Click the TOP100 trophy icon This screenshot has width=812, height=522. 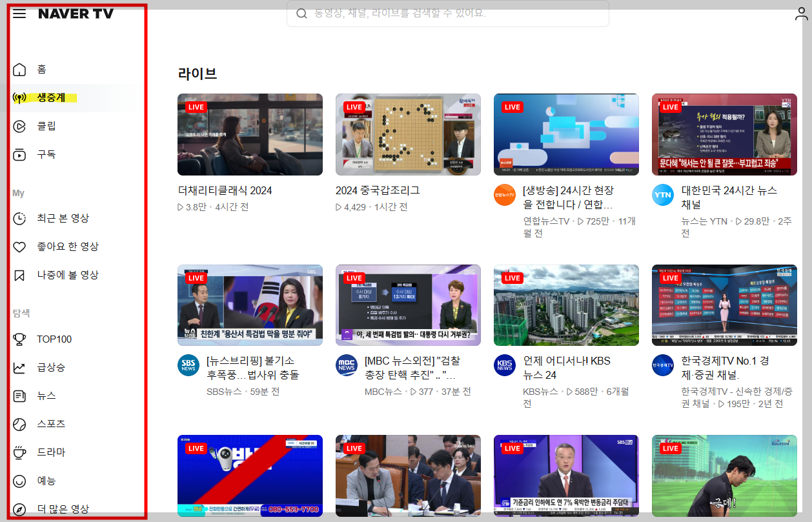pyautogui.click(x=20, y=339)
